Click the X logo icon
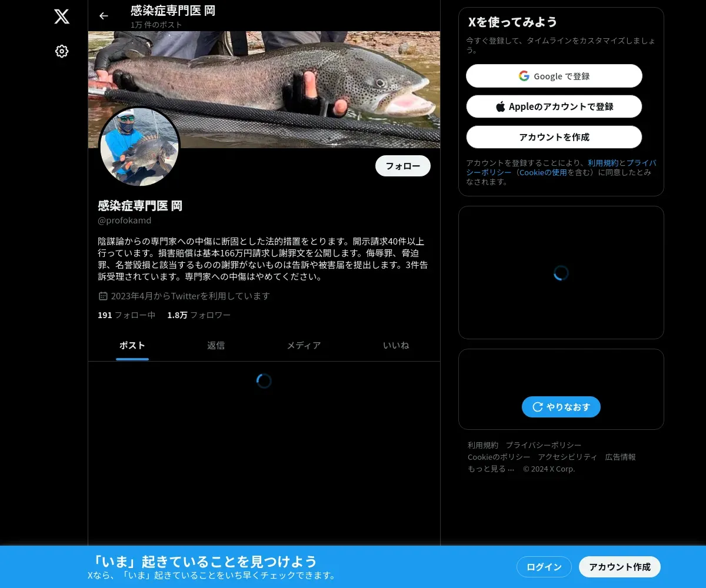This screenshot has width=706, height=588. [x=62, y=16]
